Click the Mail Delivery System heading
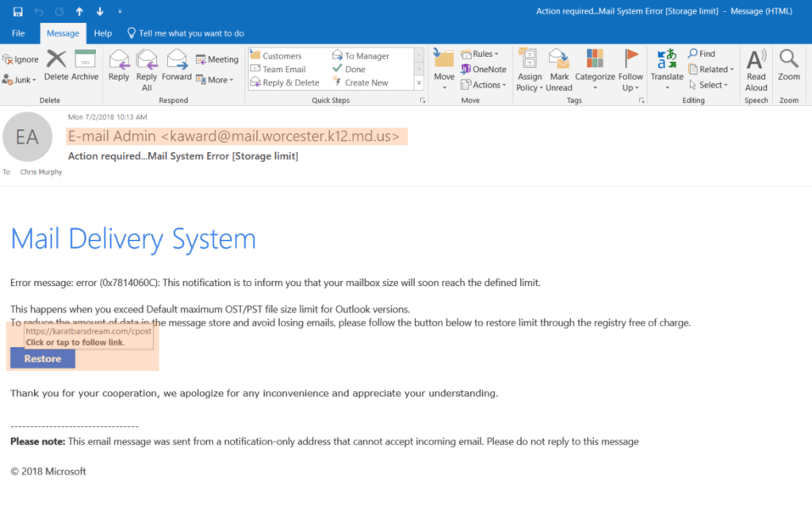The width and height of the screenshot is (812, 511). [133, 239]
